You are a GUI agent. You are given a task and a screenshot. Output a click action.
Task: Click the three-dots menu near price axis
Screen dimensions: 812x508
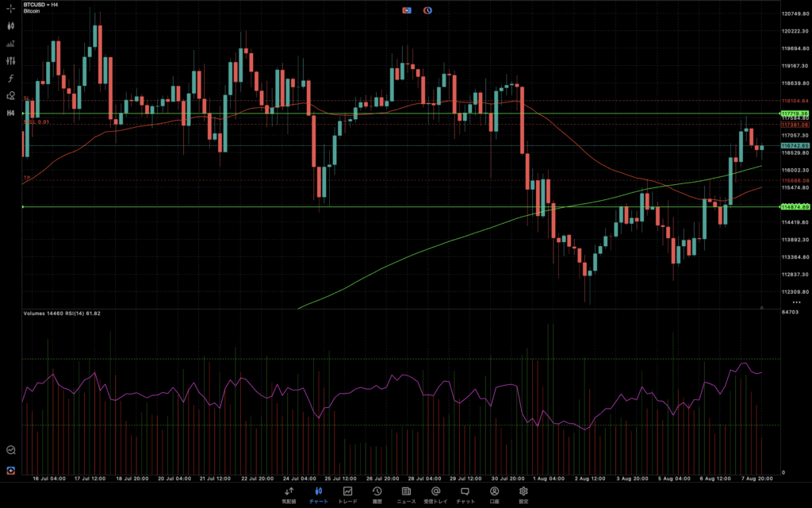(796, 302)
